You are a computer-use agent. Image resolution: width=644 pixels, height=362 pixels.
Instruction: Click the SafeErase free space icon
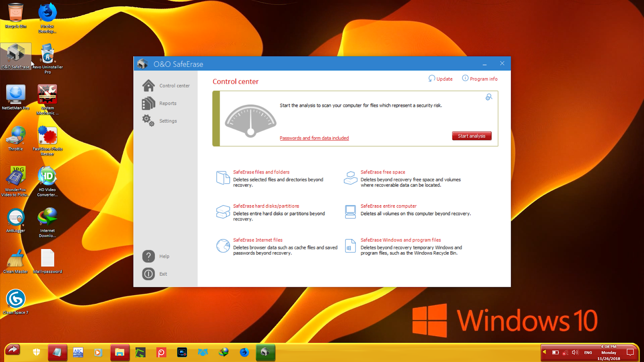click(x=351, y=177)
